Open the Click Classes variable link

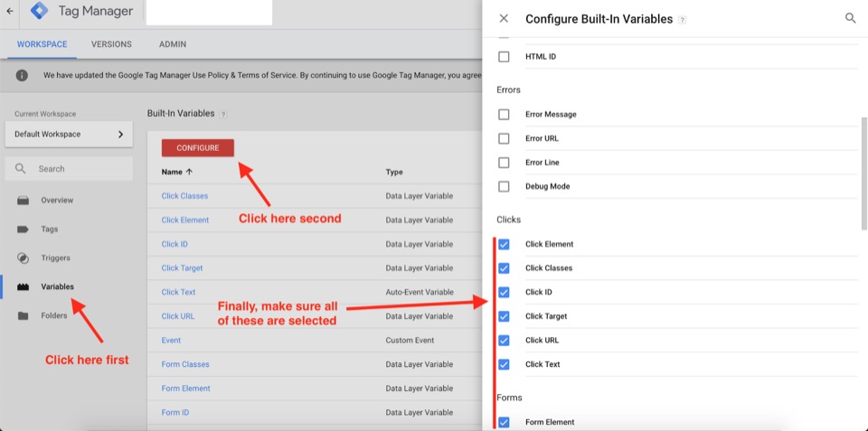(x=184, y=196)
